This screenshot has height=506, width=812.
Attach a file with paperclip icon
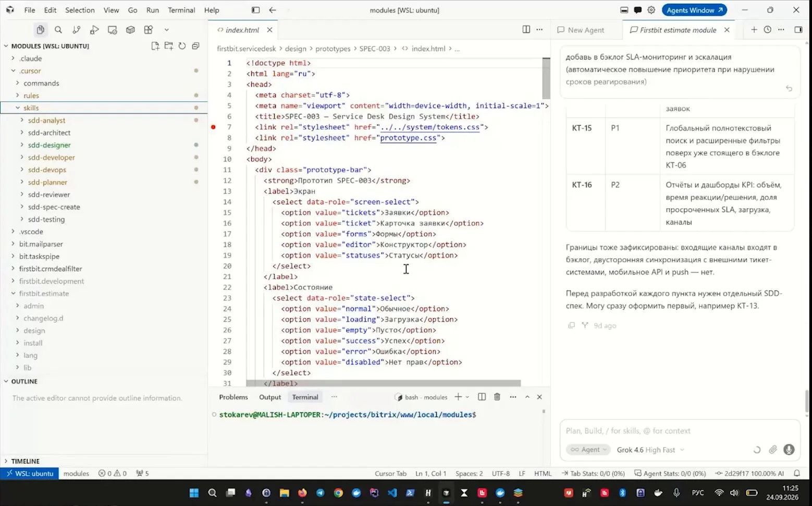[x=773, y=450]
